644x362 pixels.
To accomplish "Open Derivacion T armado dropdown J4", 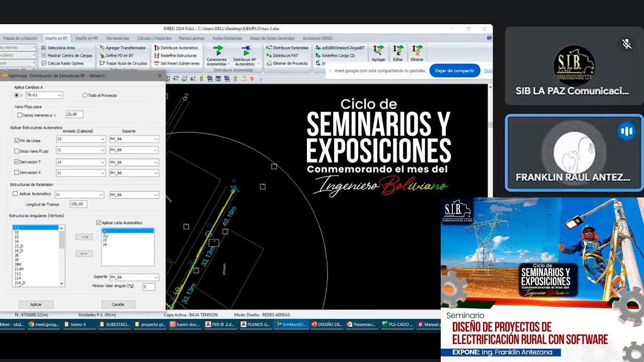I will 80,162.
